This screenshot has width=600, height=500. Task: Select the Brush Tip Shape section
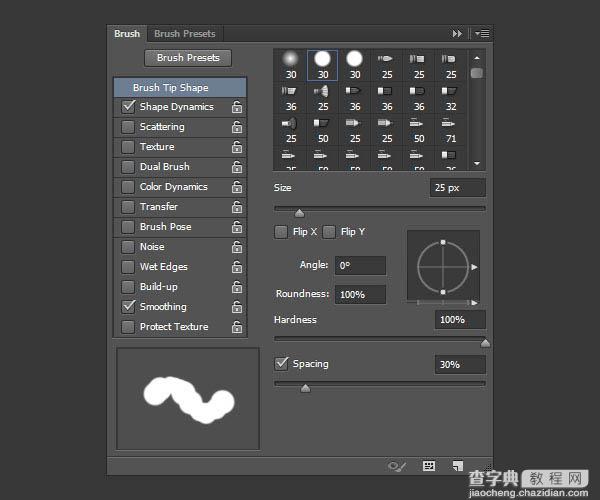click(180, 88)
